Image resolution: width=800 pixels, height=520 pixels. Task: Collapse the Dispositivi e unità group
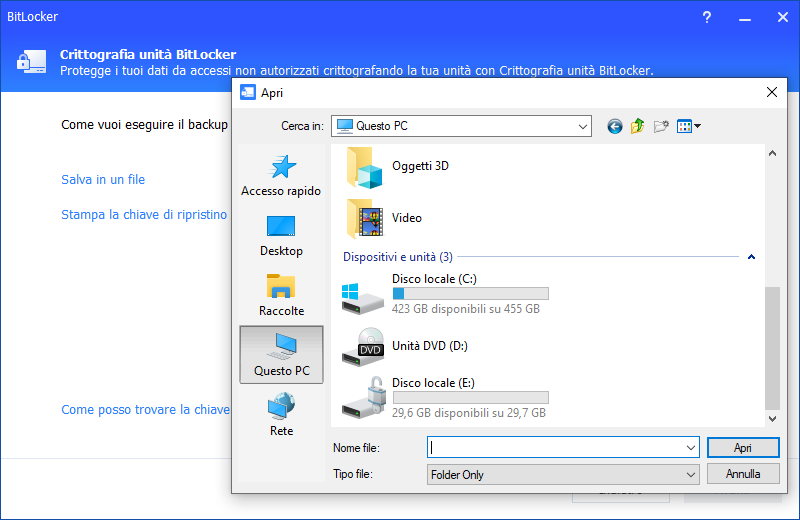click(x=751, y=257)
